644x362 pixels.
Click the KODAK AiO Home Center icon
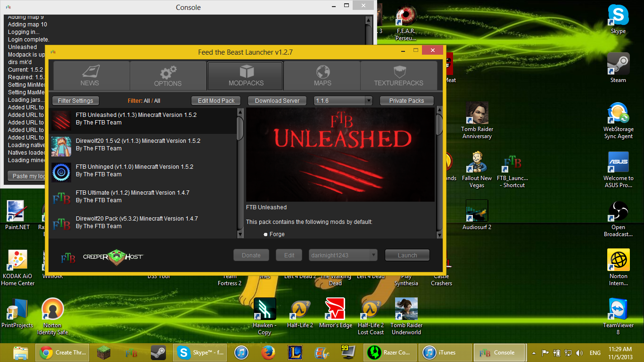(x=17, y=268)
